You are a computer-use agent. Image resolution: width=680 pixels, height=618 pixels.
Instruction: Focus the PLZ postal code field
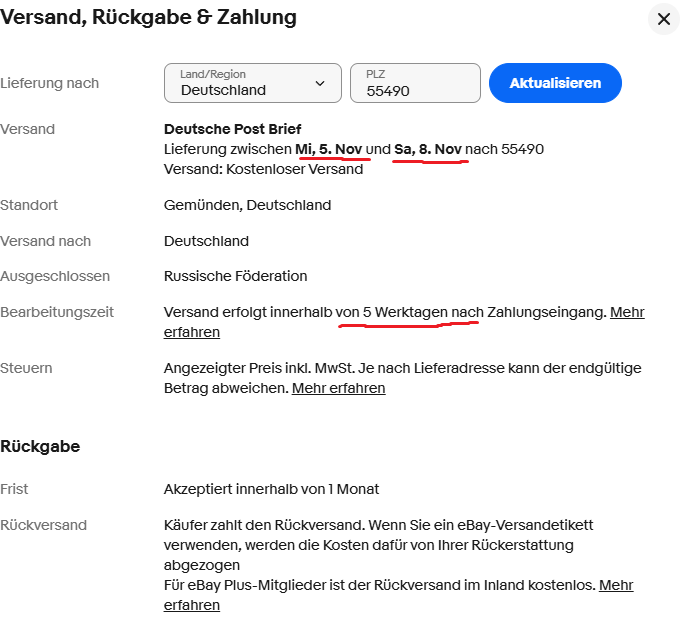pos(415,84)
